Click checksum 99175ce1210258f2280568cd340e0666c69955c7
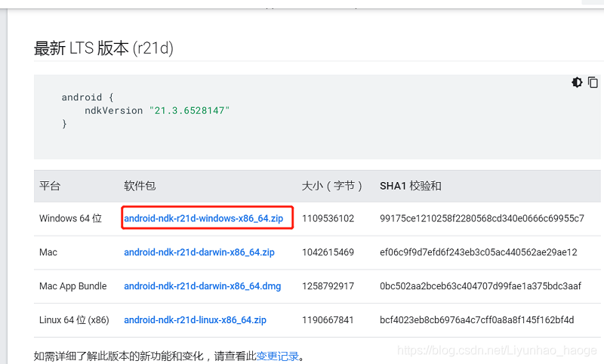This screenshot has width=604, height=364. coord(482,218)
